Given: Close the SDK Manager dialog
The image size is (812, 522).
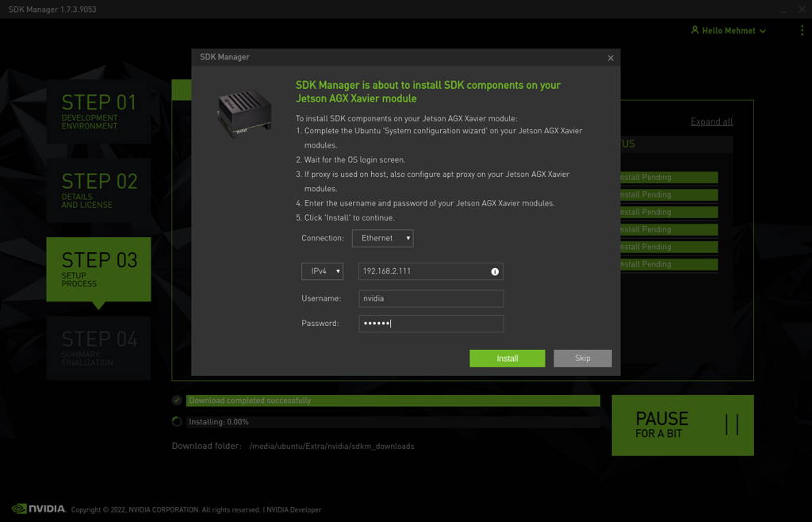Looking at the screenshot, I should click(x=611, y=58).
